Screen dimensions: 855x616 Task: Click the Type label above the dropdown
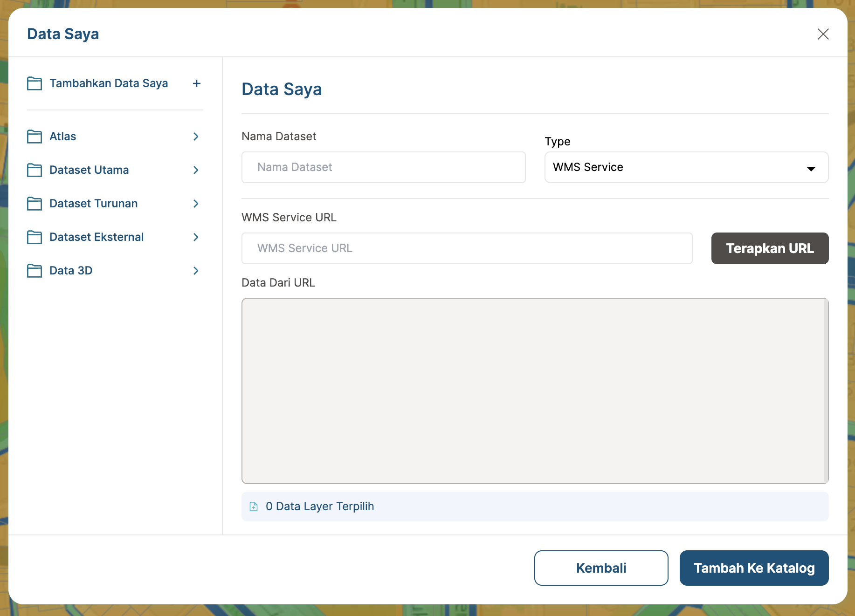(558, 142)
